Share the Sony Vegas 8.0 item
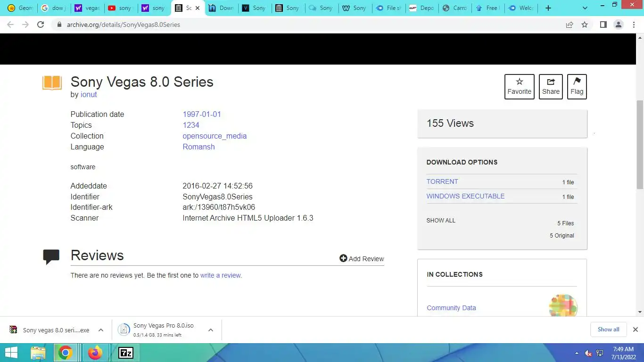644x362 pixels. [551, 87]
